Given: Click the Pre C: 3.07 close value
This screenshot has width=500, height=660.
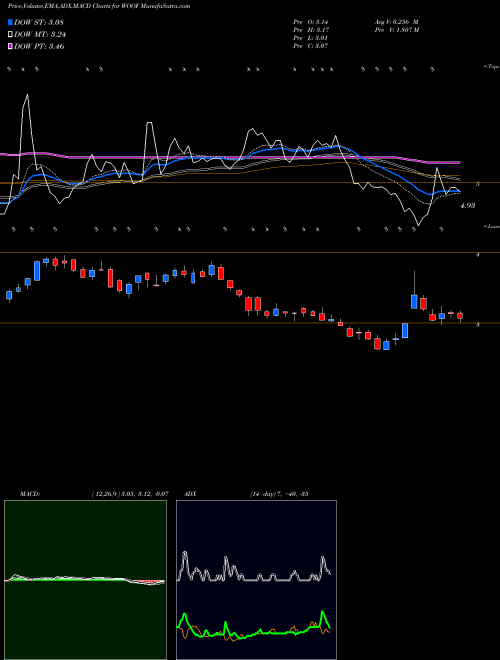Looking at the screenshot, I should 311,46.
